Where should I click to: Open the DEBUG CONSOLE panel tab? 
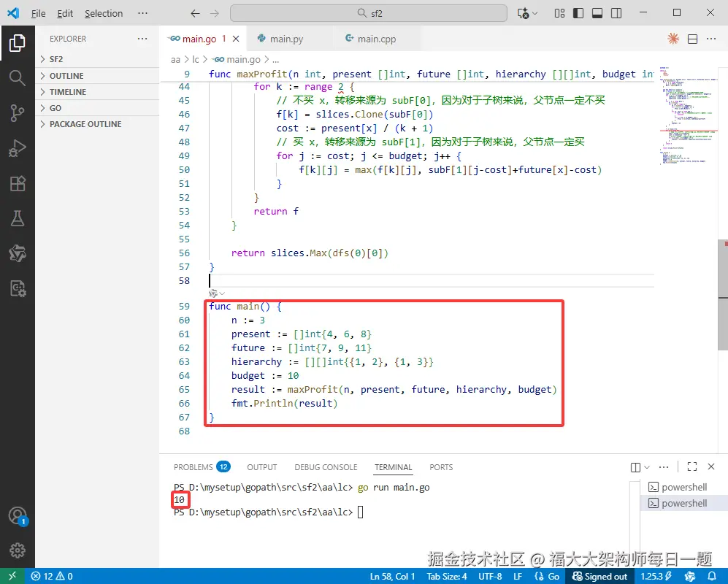tap(326, 467)
